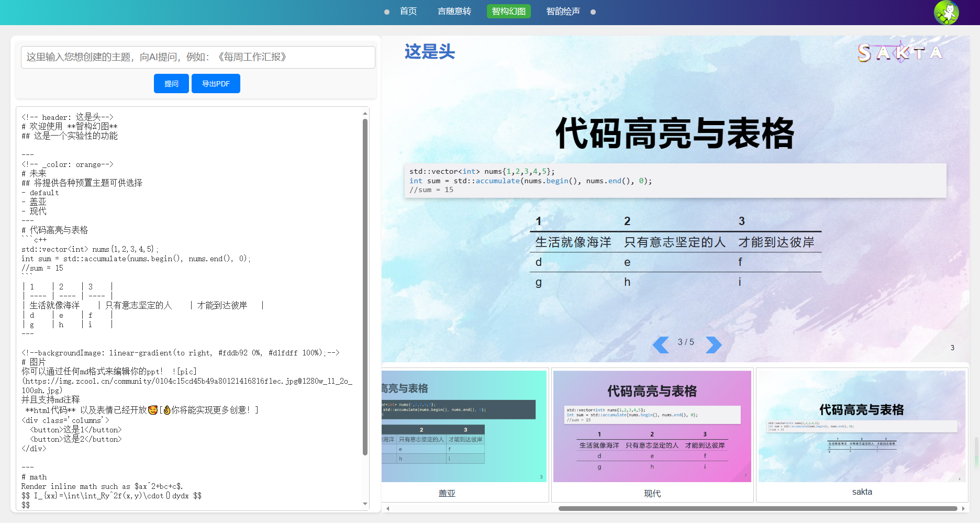Screen dimensions: 980x524
Task: Click theme strip scroll-left arrow
Action: (388, 508)
